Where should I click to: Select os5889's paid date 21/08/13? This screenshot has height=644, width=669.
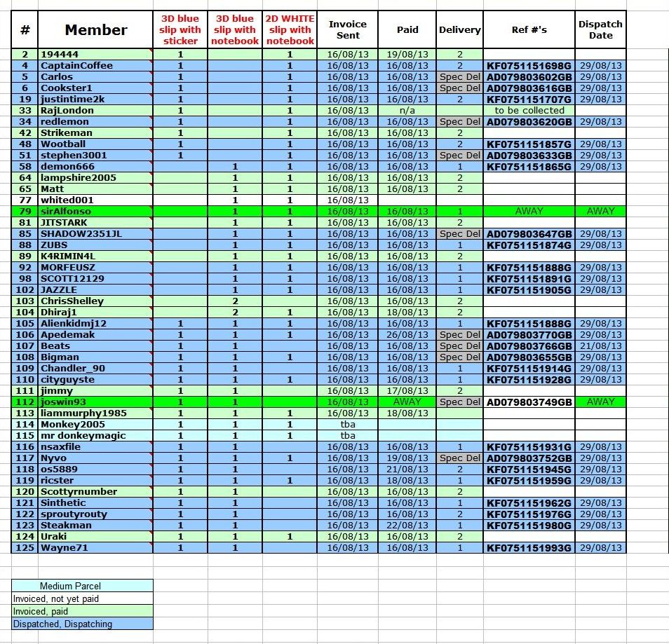[x=407, y=470]
